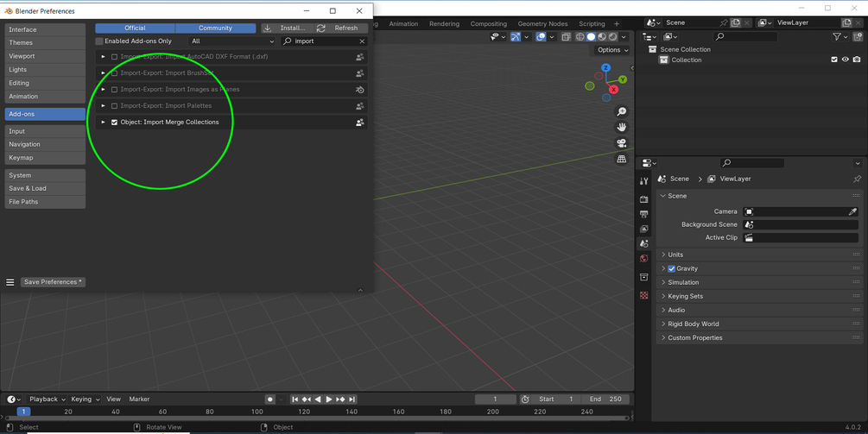This screenshot has width=868, height=434.
Task: Switch to the Scripting workspace tab
Action: (x=592, y=24)
